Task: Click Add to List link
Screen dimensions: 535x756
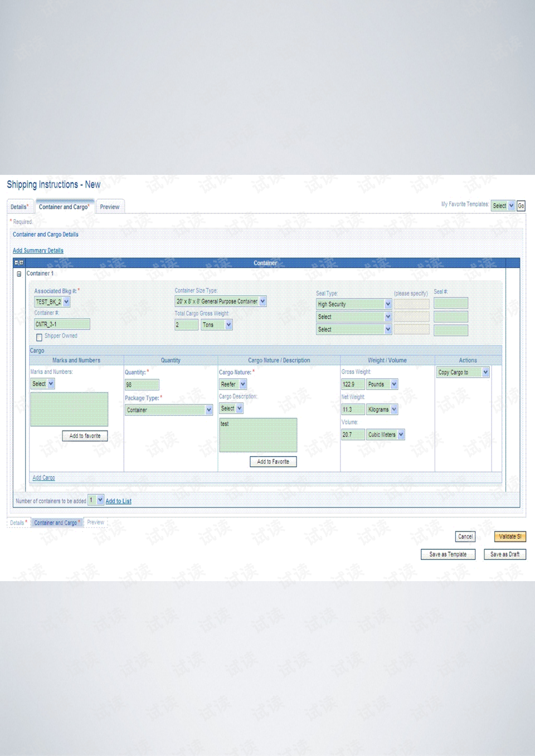Action: 119,501
